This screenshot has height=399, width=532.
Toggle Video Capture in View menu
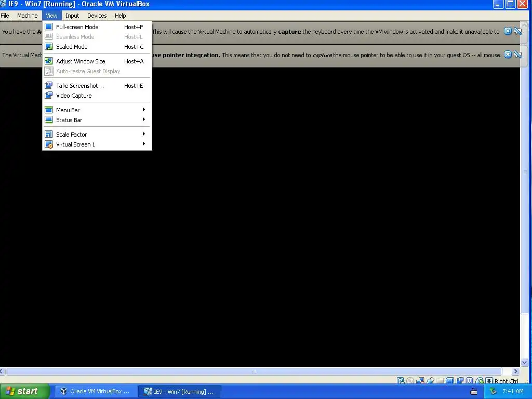point(97,96)
